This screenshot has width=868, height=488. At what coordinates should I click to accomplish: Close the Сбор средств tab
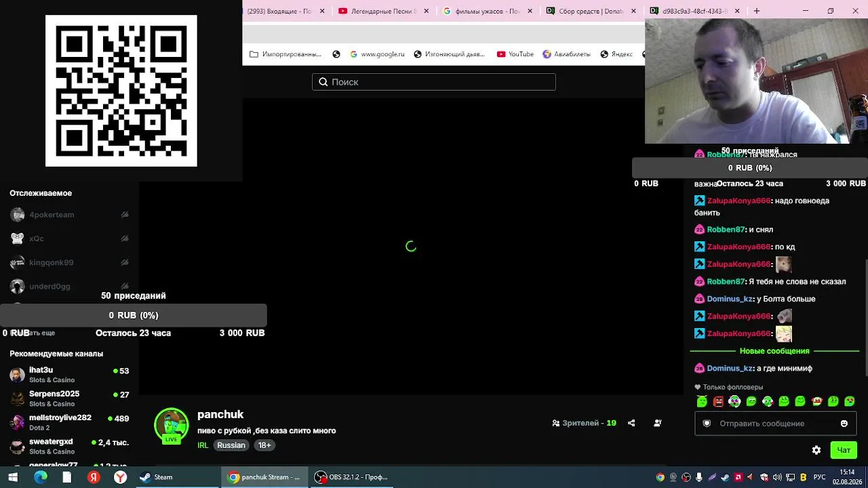[633, 11]
